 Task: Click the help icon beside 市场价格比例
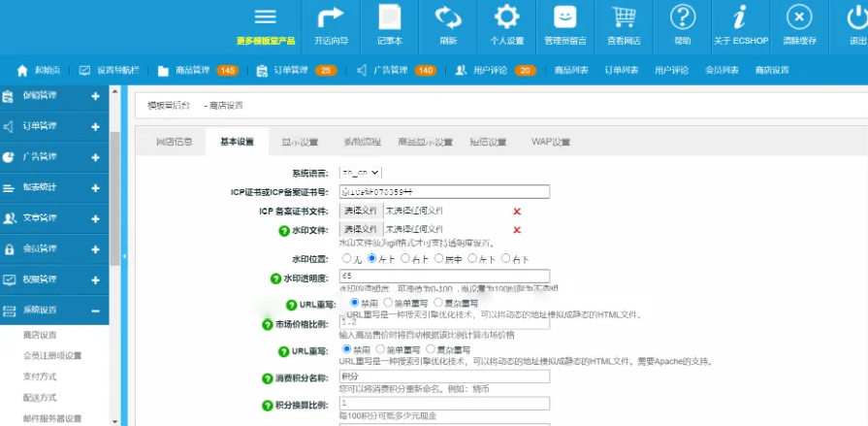tap(268, 325)
